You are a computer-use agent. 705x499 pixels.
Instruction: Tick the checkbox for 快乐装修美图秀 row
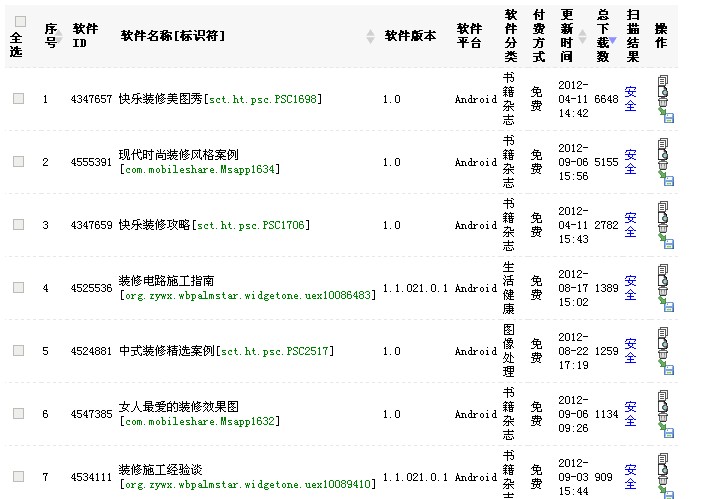point(18,99)
